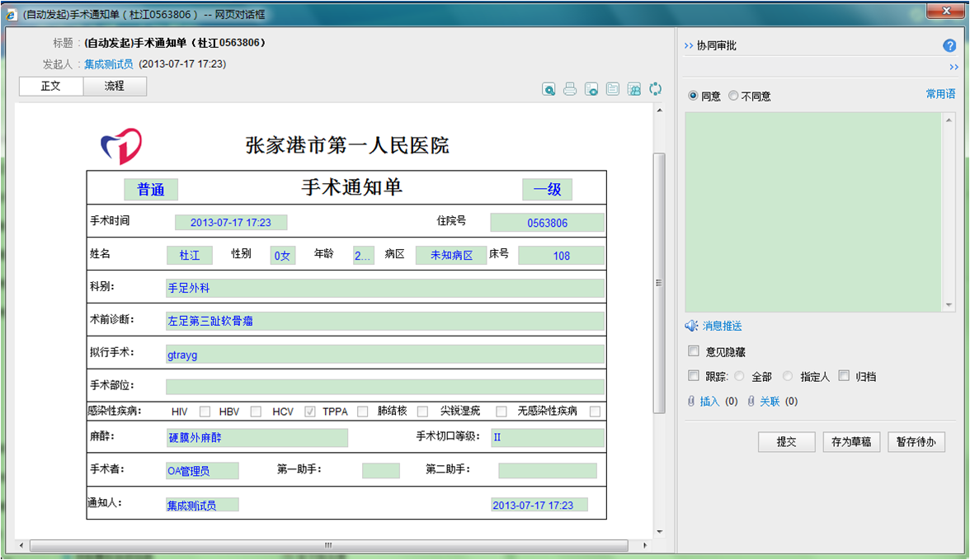Click the people icon in the document toolbar
The height and width of the screenshot is (560, 970).
point(634,89)
